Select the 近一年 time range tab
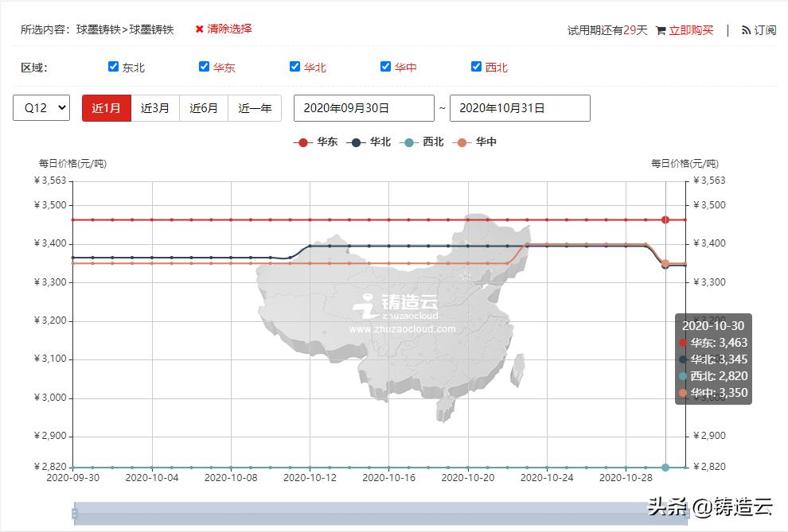The width and height of the screenshot is (788, 532). coord(254,108)
